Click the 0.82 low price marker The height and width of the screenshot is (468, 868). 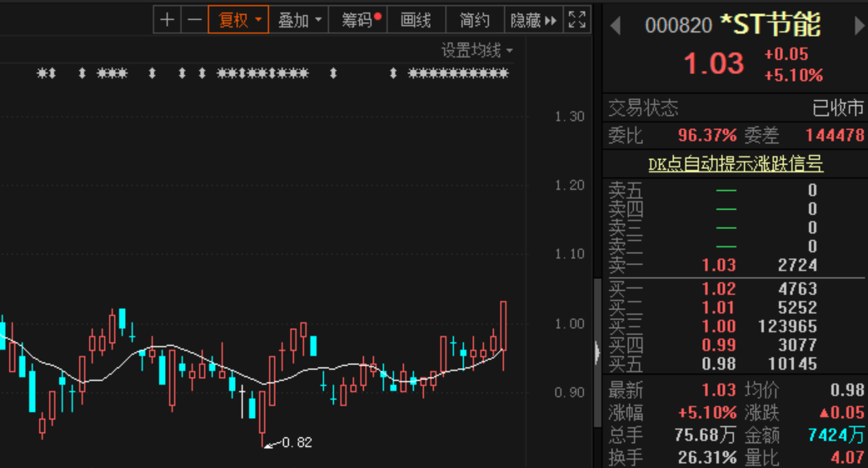click(x=296, y=442)
